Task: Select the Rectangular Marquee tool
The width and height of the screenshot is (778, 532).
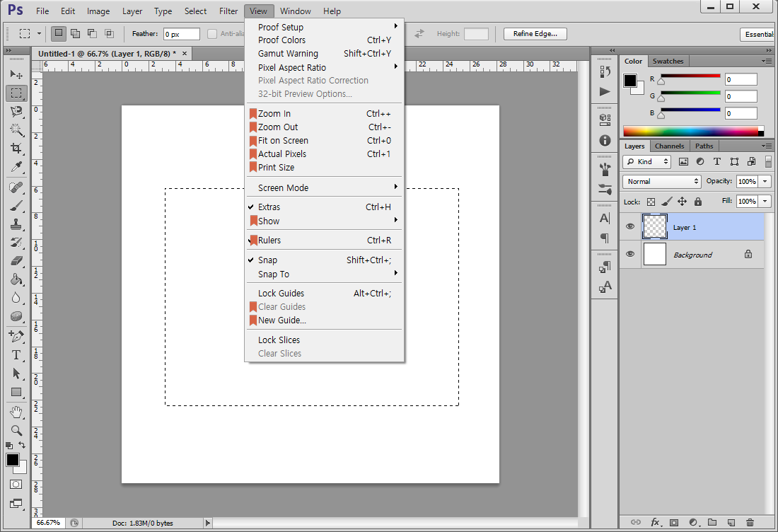Action: [x=16, y=93]
